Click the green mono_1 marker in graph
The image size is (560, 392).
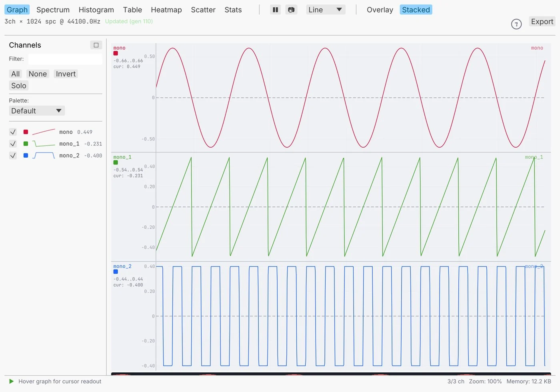tap(116, 162)
